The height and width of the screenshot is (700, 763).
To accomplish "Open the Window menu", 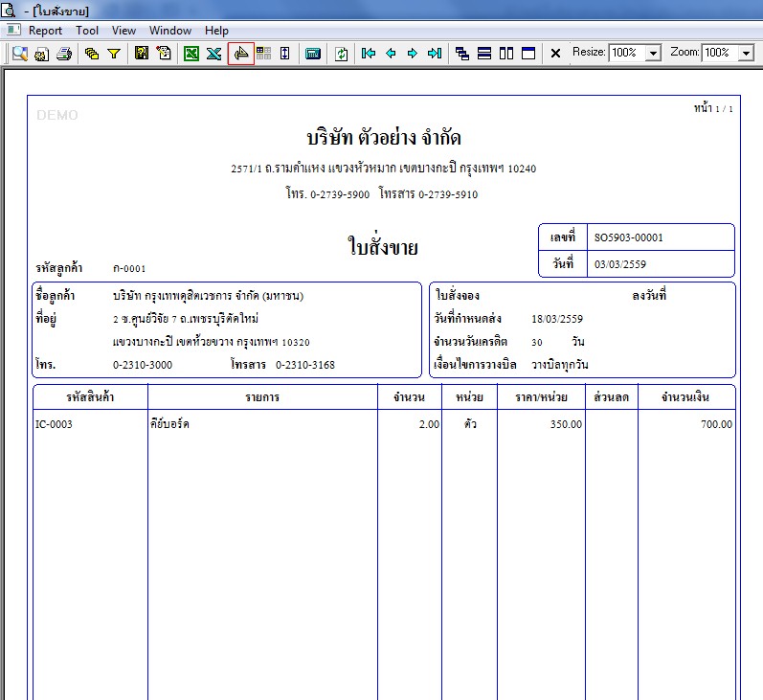I will 170,31.
